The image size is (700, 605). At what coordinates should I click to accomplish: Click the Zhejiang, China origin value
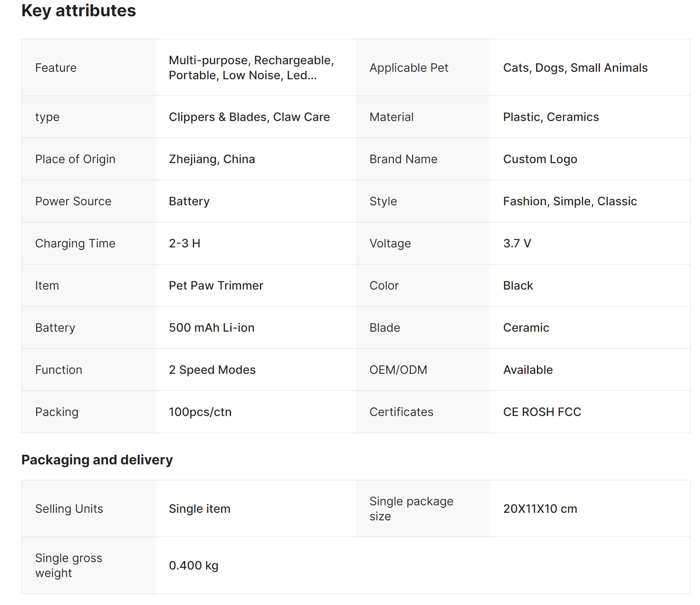click(x=212, y=159)
